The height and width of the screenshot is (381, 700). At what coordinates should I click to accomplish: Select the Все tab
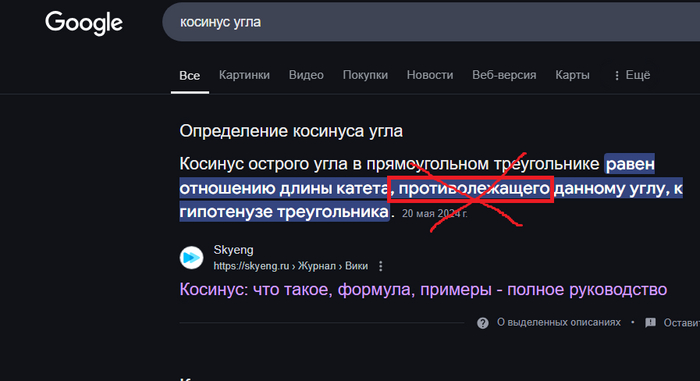[190, 75]
